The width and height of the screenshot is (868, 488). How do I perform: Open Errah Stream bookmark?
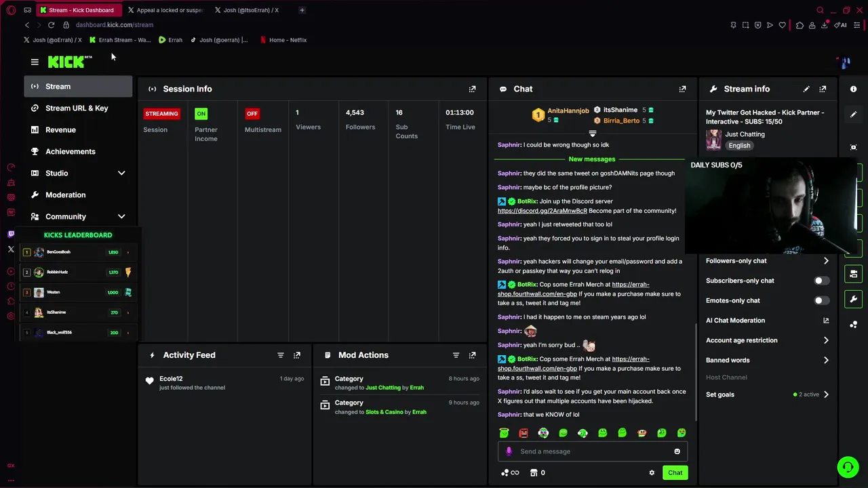point(120,40)
